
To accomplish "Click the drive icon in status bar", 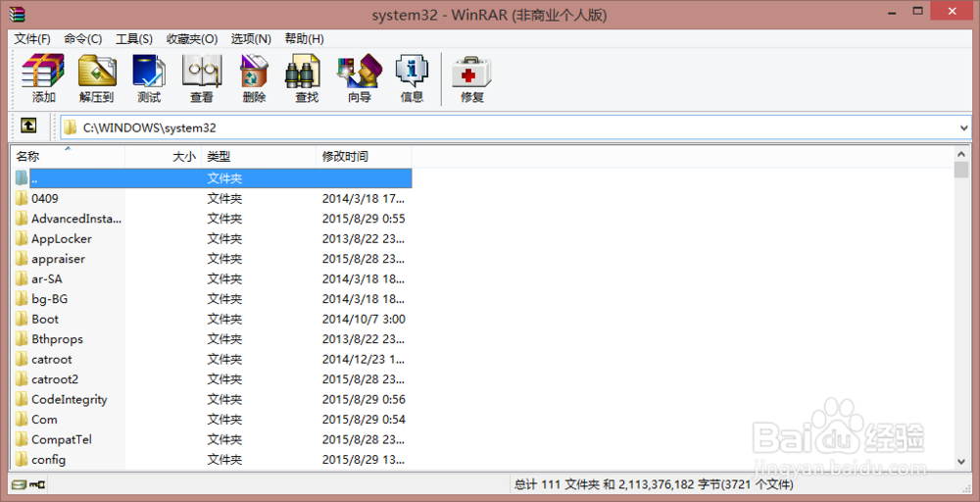I will pyautogui.click(x=19, y=484).
